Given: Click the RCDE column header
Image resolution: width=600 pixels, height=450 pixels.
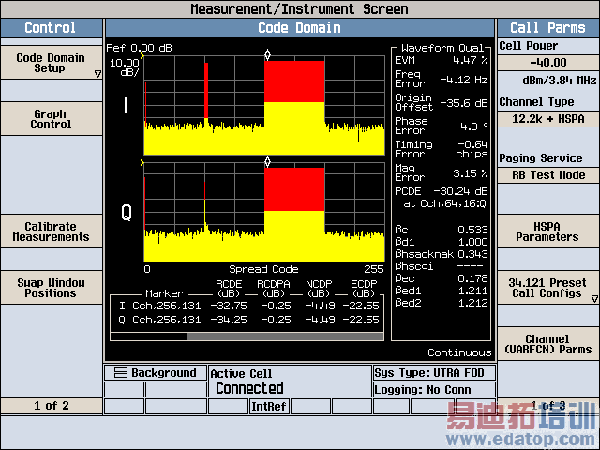Looking at the screenshot, I should click(229, 289).
